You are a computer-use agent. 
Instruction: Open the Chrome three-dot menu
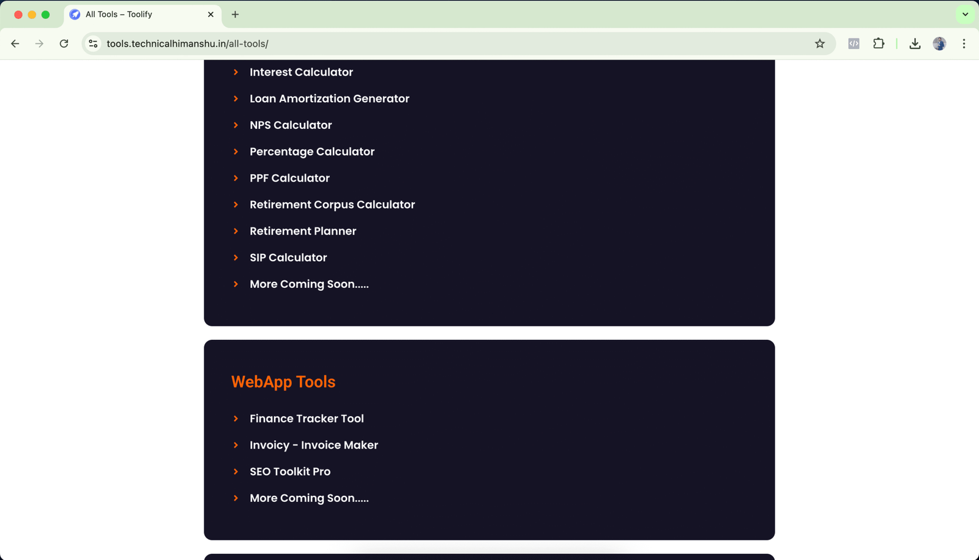point(964,43)
